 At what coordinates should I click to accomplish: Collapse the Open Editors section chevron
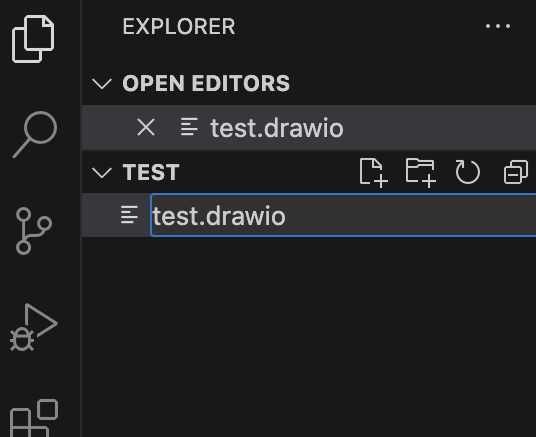tap(102, 83)
